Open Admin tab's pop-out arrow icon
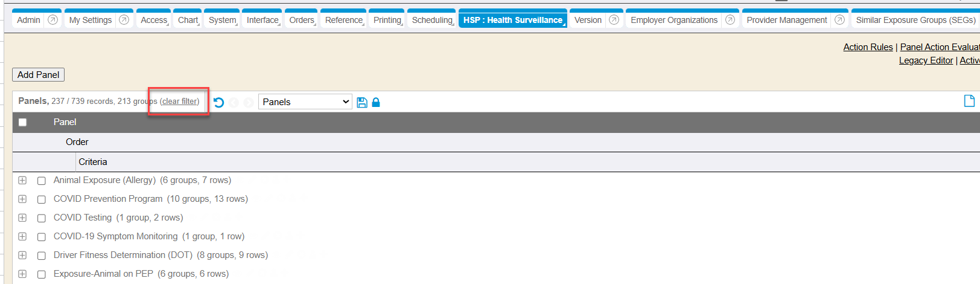Viewport: 980px width, 284px height. [x=52, y=20]
